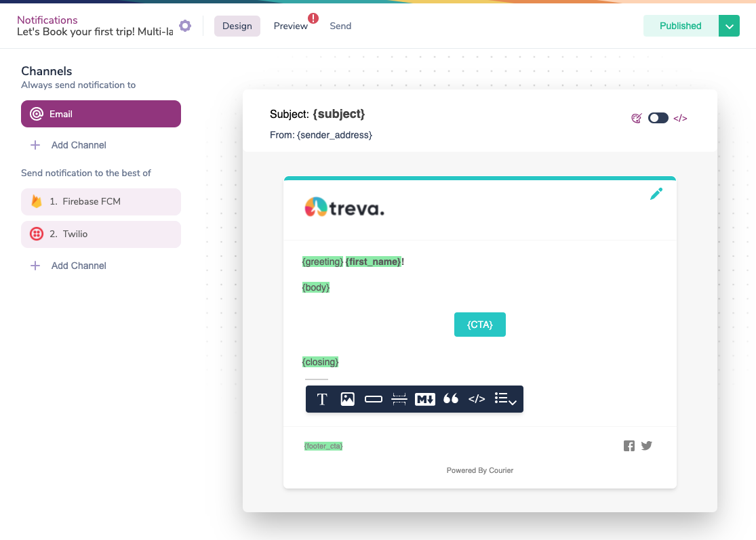Insert a Quote block using the toolbar
The width and height of the screenshot is (756, 540).
point(451,399)
